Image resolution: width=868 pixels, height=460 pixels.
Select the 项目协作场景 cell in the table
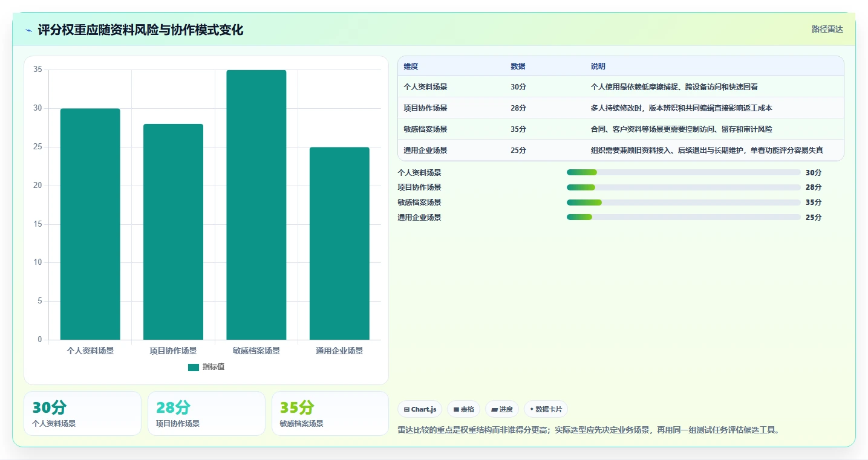(426, 108)
